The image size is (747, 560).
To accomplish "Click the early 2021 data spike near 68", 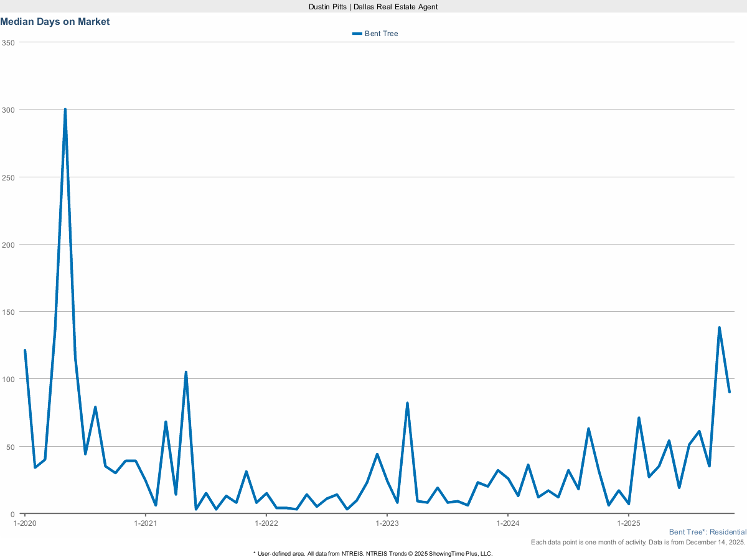I will click(165, 422).
